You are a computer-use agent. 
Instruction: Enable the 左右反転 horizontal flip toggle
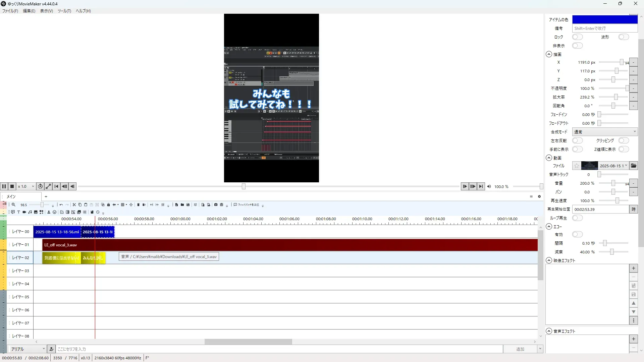click(x=577, y=140)
